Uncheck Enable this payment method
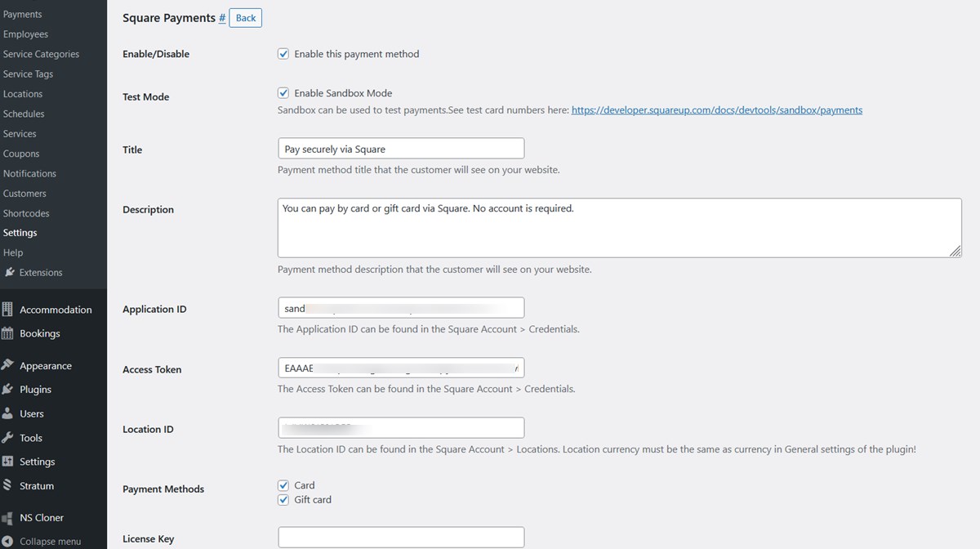Image resolution: width=980 pixels, height=549 pixels. click(x=283, y=54)
